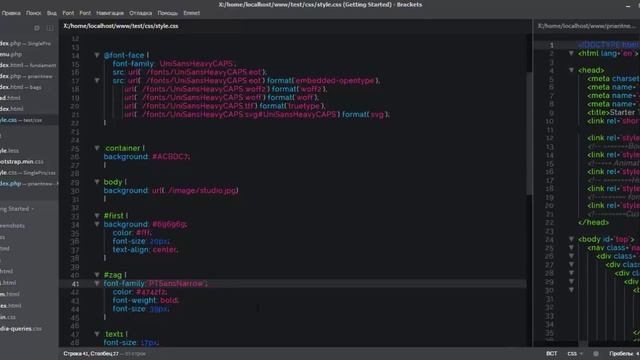Screen dimensions: 640x360
Task: Click the studio.jpg url on line 30
Action: 195,190
